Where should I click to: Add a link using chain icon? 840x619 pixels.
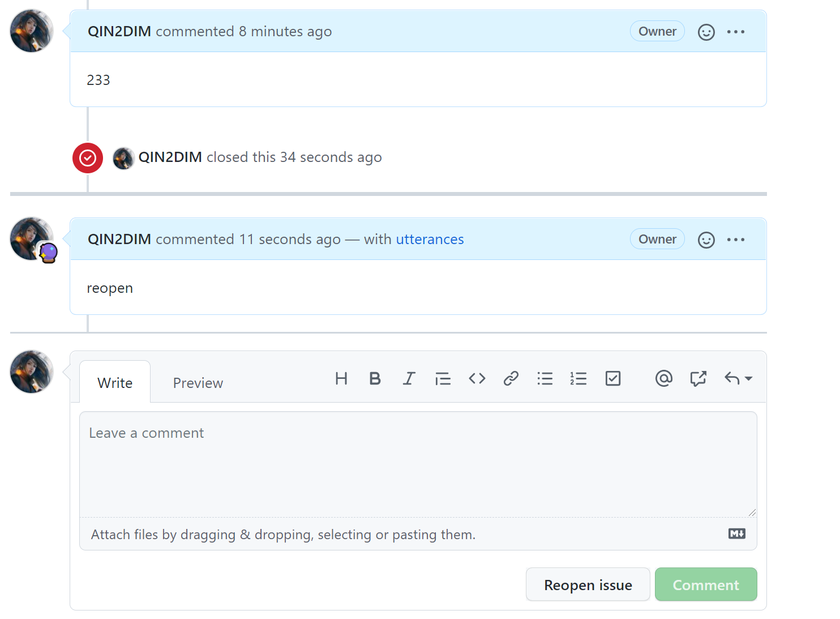tap(511, 378)
